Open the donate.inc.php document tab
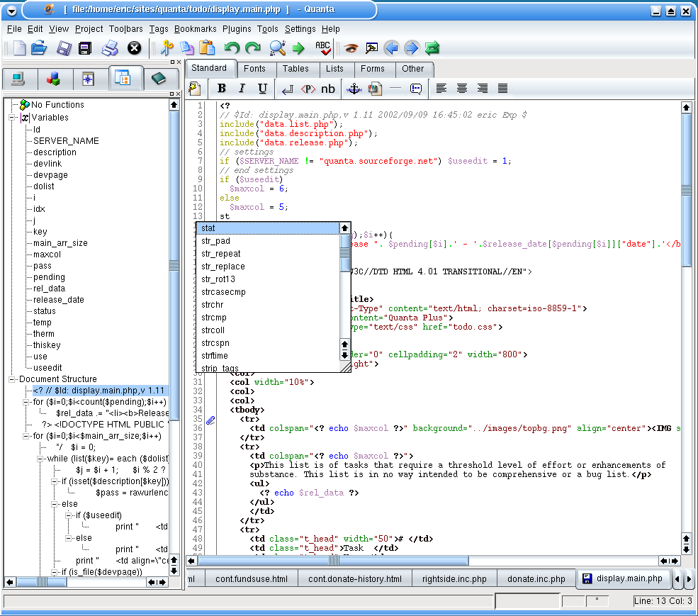The height and width of the screenshot is (616, 698). pos(536,579)
